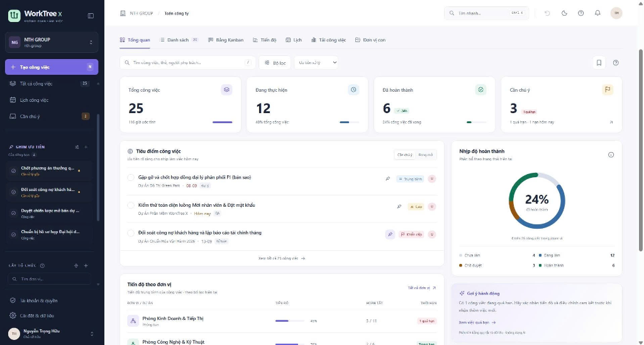The image size is (644, 345).
Task: Click the Đã hoàn thành check icon
Action: (480, 90)
